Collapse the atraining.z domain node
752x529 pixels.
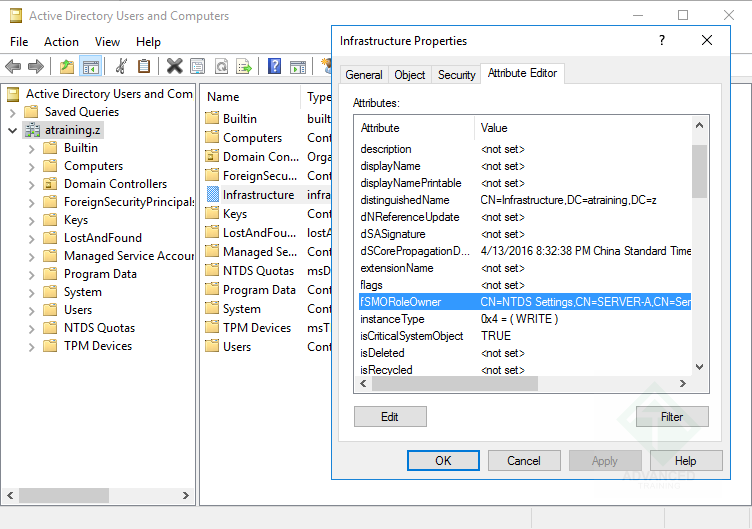coord(13,130)
